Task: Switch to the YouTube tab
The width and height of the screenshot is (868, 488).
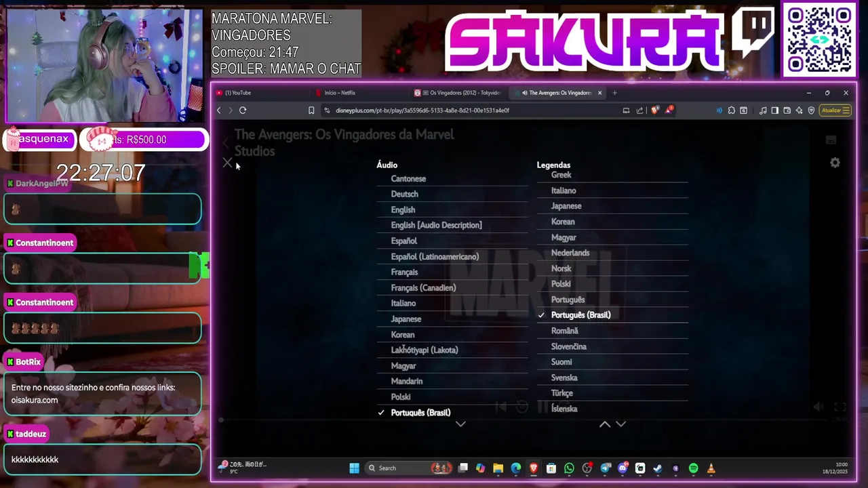Action: click(x=261, y=93)
